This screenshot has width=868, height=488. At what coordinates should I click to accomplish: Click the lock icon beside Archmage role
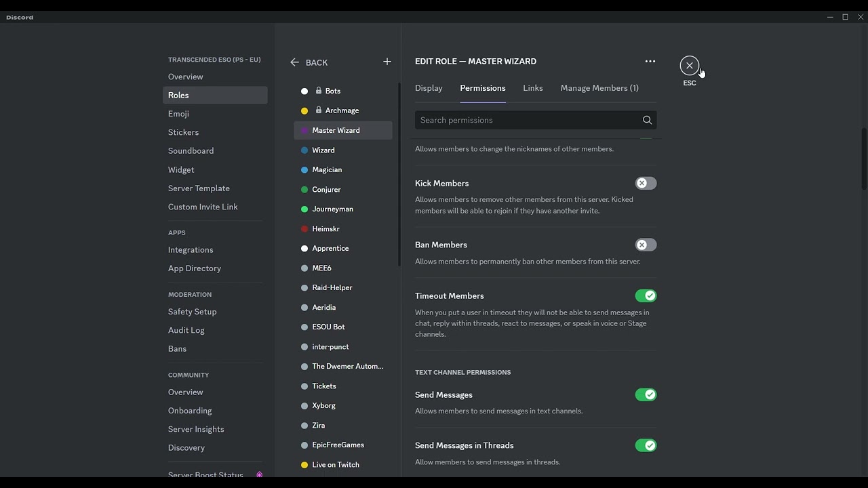pyautogui.click(x=319, y=110)
